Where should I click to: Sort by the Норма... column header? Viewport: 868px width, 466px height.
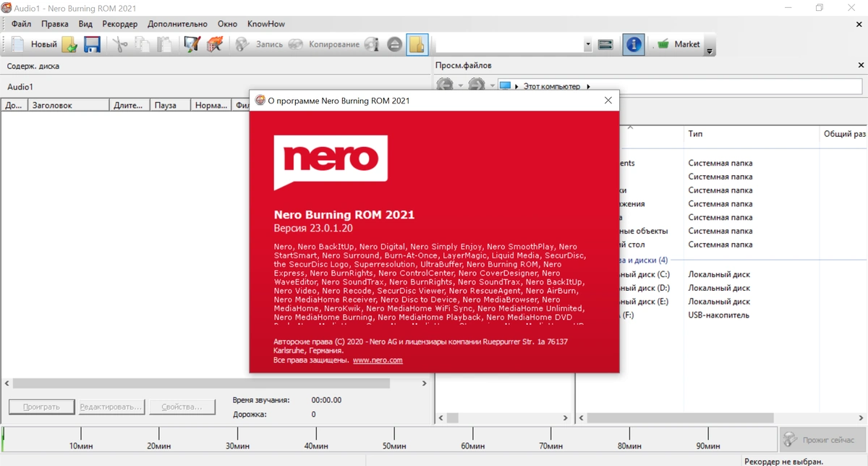212,106
